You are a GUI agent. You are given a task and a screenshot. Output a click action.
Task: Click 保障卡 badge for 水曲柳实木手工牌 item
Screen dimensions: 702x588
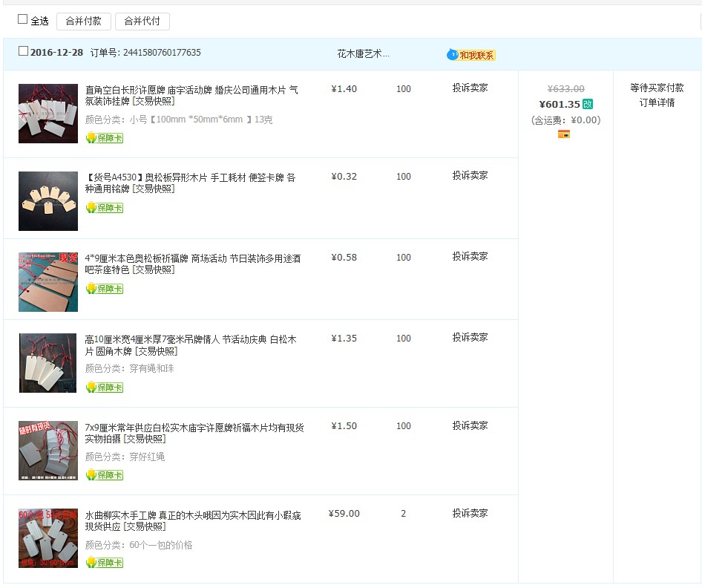pos(105,563)
